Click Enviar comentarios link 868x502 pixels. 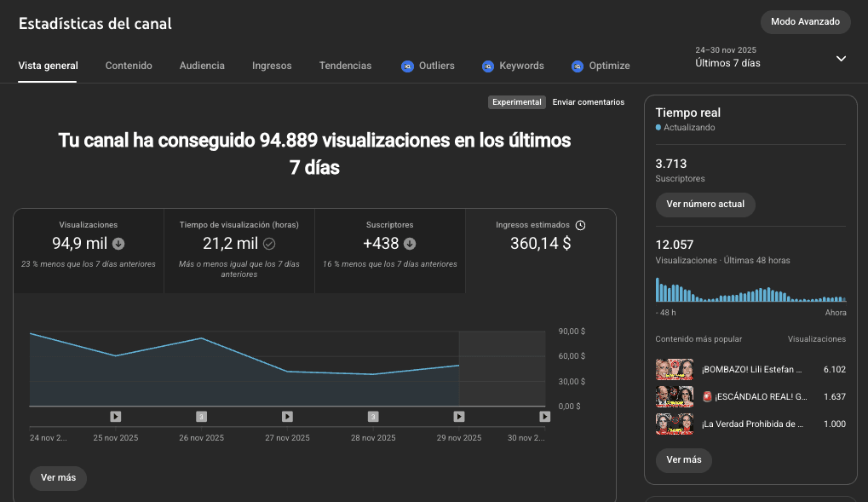589,102
